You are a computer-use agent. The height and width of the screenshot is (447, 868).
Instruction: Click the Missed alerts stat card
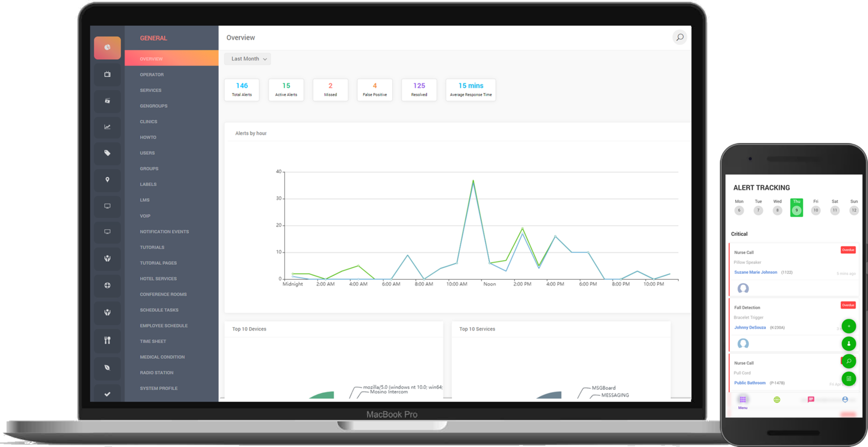[x=330, y=89]
